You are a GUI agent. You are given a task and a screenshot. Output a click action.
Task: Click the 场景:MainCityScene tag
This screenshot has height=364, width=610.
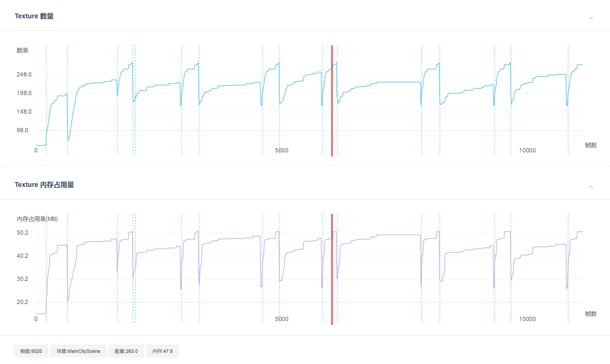(x=78, y=351)
